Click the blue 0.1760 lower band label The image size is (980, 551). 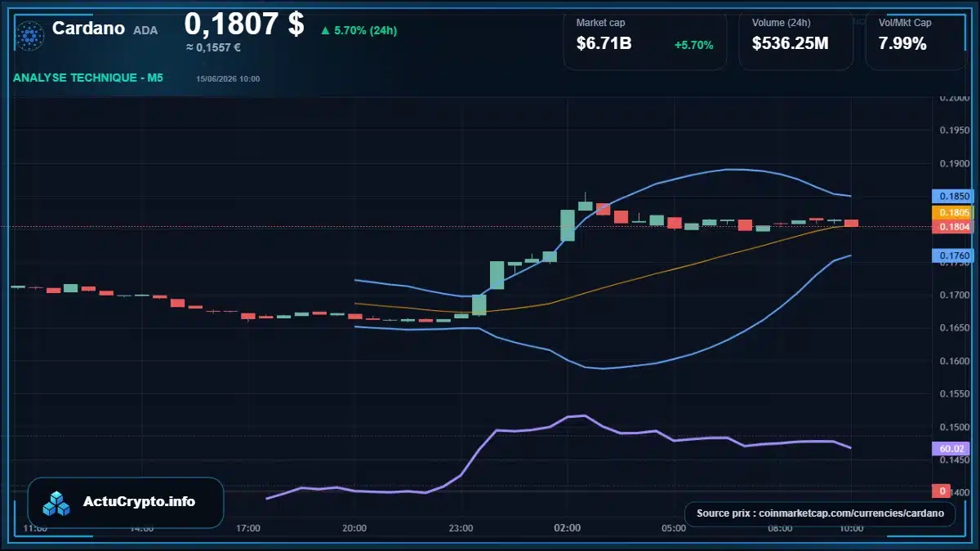(952, 256)
